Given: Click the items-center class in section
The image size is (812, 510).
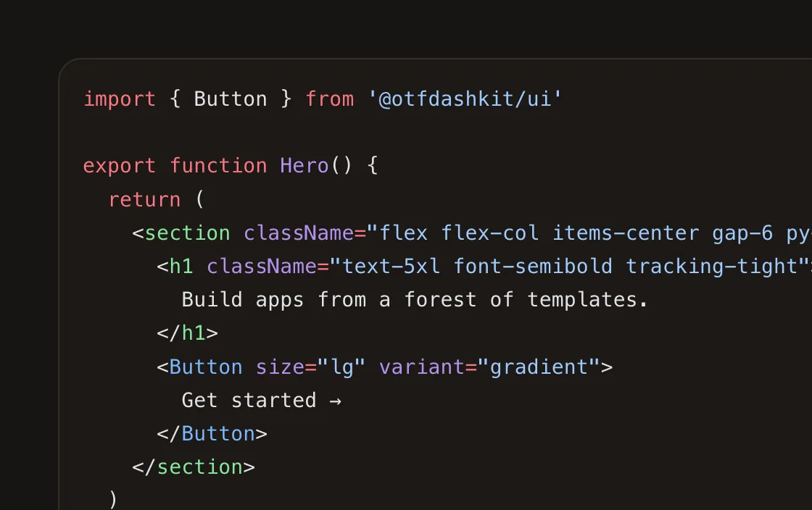Looking at the screenshot, I should coord(626,233).
